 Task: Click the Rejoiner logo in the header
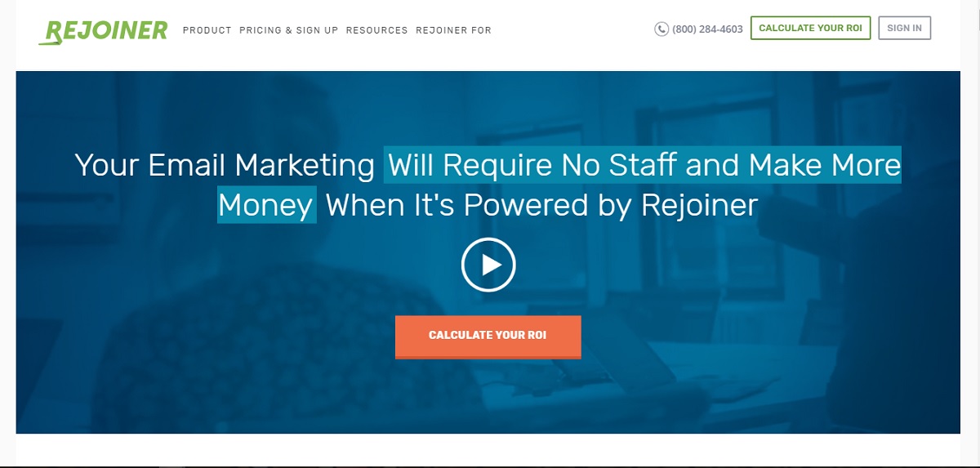tap(103, 31)
